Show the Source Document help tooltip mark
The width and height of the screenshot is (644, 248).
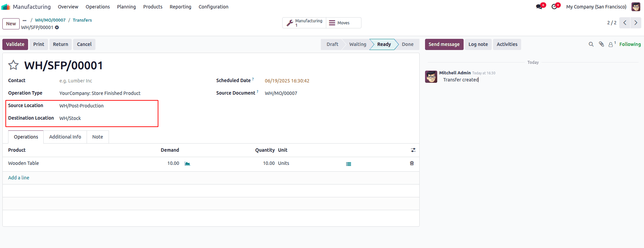coord(257,92)
